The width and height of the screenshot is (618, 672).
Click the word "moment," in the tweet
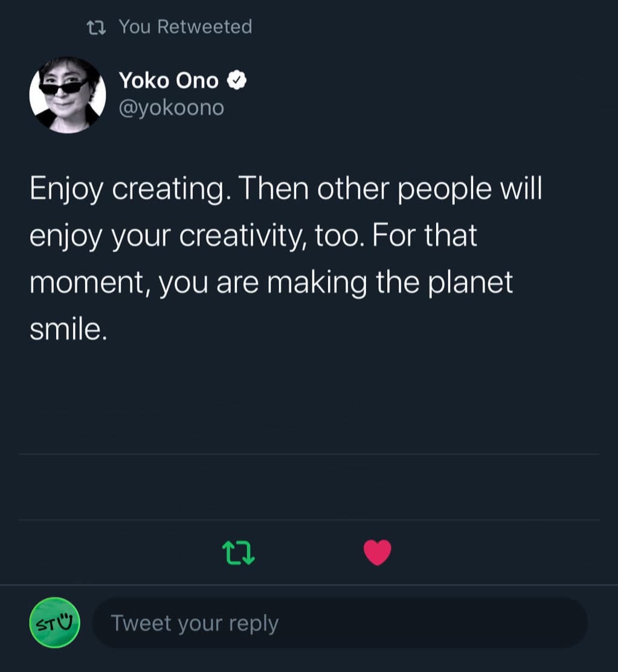89,283
